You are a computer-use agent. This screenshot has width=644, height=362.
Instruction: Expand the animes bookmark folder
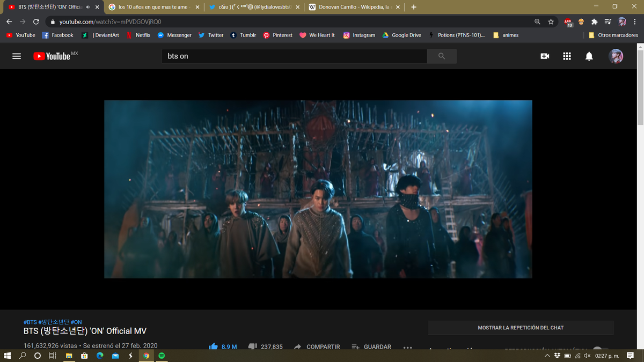(506, 35)
